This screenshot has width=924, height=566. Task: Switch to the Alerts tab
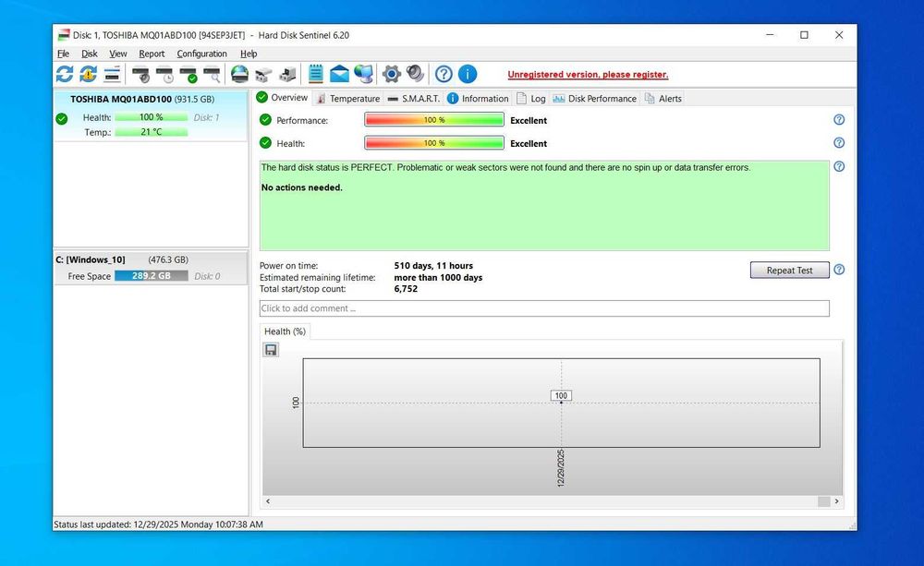(663, 99)
